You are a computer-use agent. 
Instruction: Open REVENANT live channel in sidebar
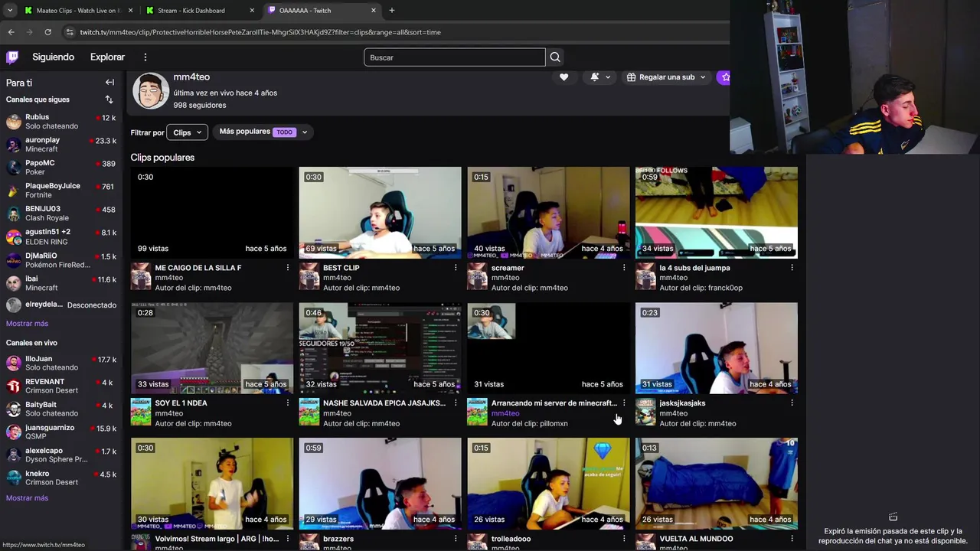pos(61,386)
